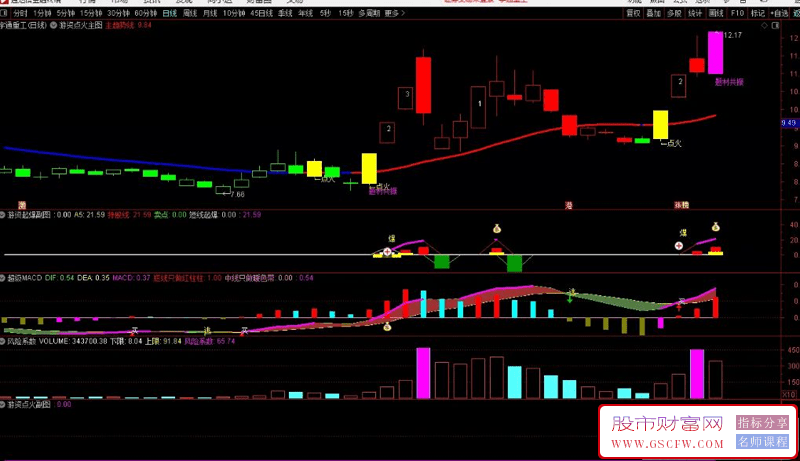Switch chart to 45日线 period
The height and width of the screenshot is (461, 800).
click(261, 13)
